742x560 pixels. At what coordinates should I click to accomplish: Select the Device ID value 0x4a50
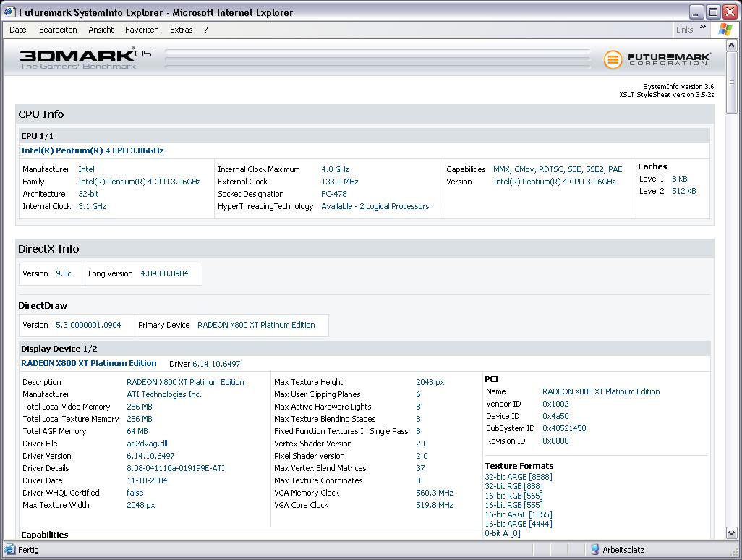coord(555,416)
